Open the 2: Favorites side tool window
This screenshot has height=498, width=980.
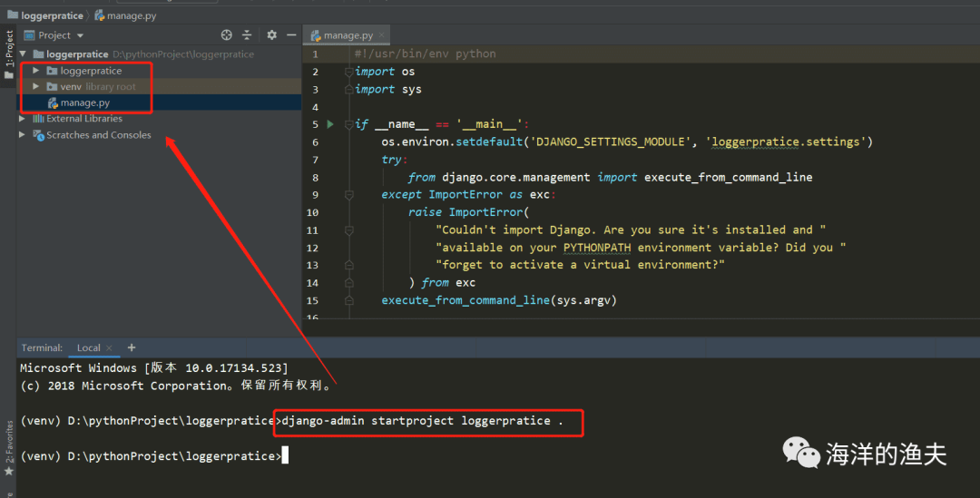point(9,441)
